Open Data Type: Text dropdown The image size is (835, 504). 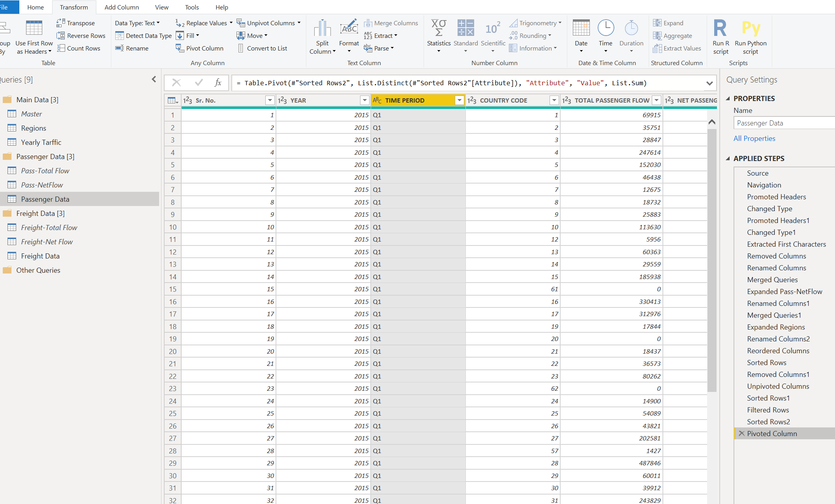coord(137,23)
